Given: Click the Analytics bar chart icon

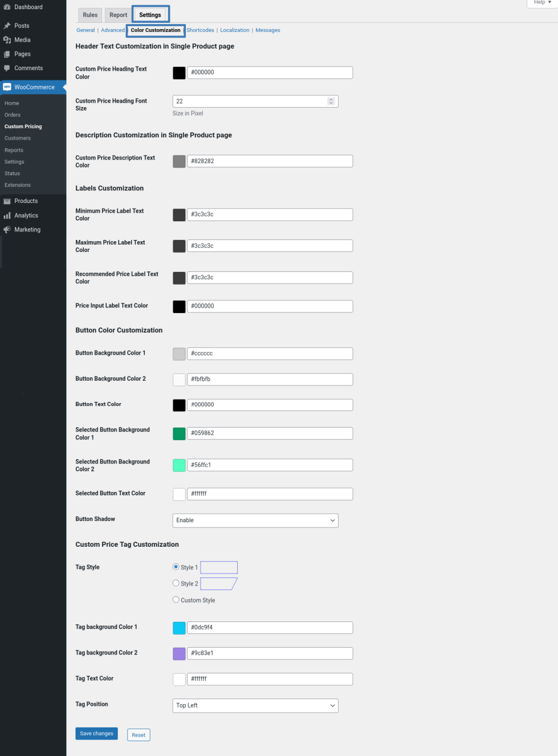Looking at the screenshot, I should [x=7, y=216].
